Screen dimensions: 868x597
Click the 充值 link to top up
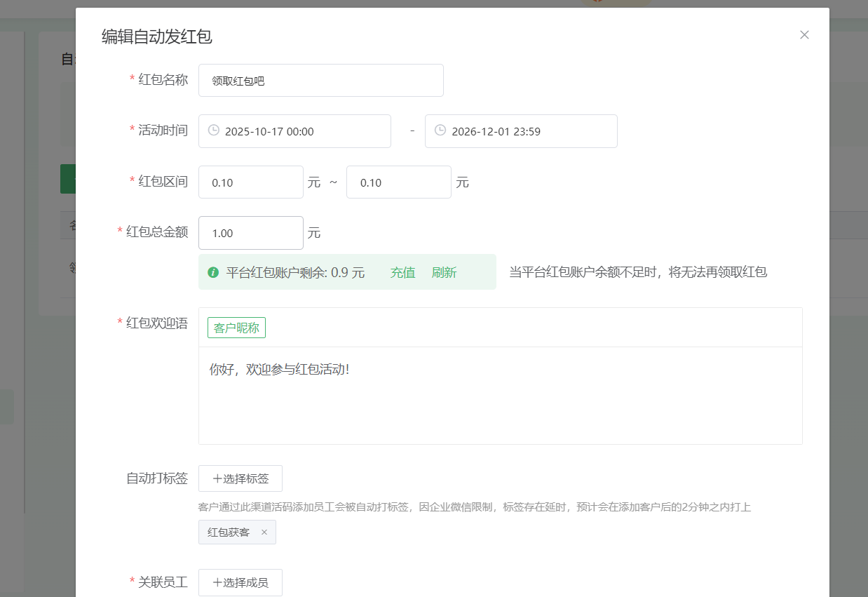pos(402,273)
